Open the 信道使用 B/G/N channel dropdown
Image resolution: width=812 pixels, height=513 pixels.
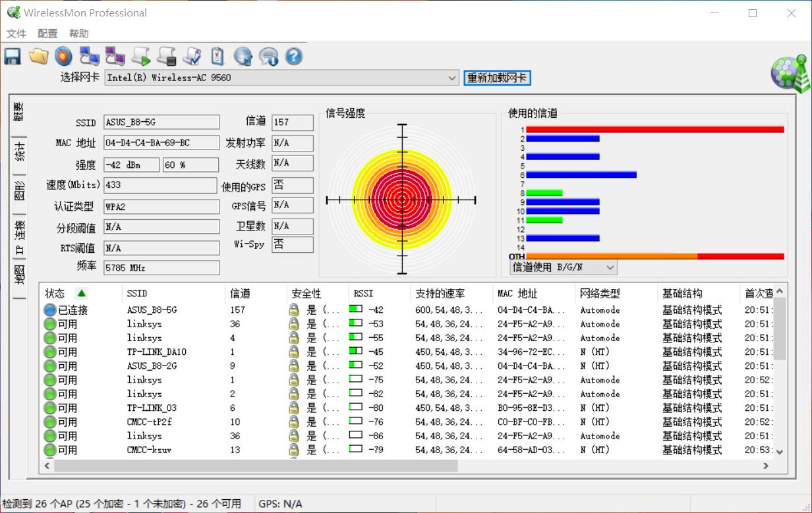pos(610,267)
